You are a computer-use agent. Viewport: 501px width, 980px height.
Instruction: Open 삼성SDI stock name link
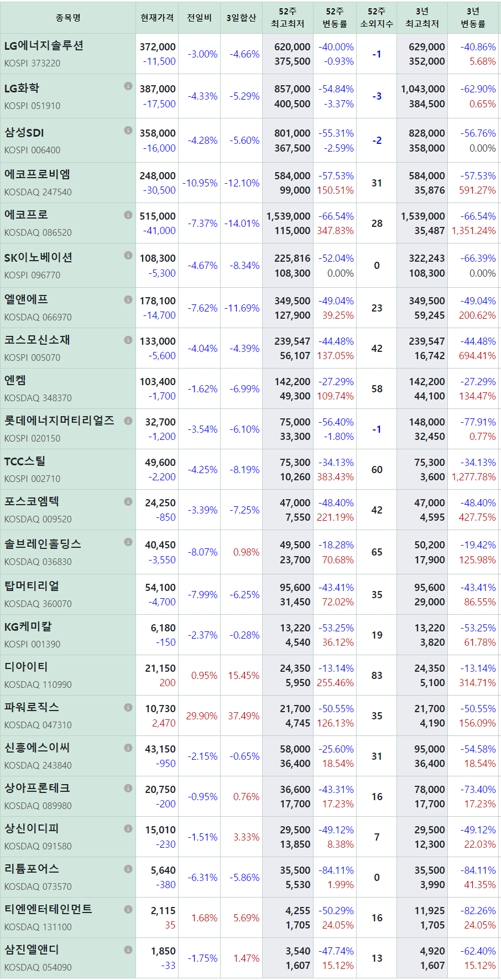[24, 133]
